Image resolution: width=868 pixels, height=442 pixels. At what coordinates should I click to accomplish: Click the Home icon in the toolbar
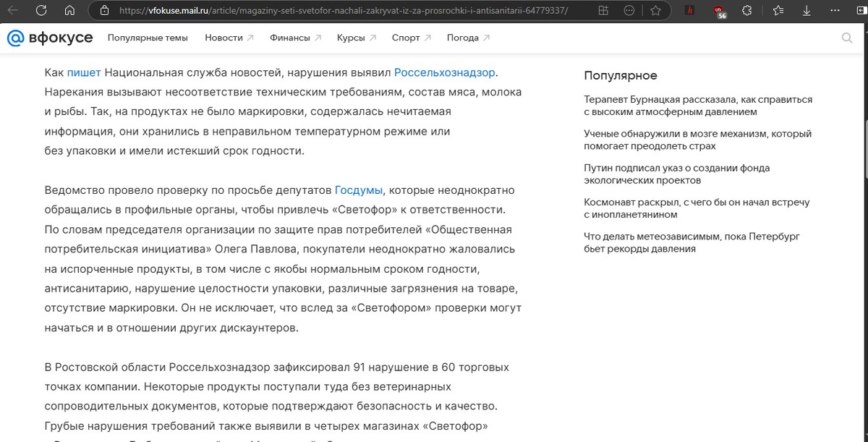click(x=69, y=10)
